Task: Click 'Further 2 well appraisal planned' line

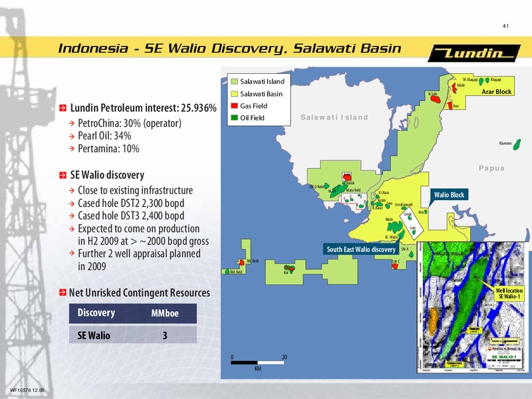Action: pos(139,254)
